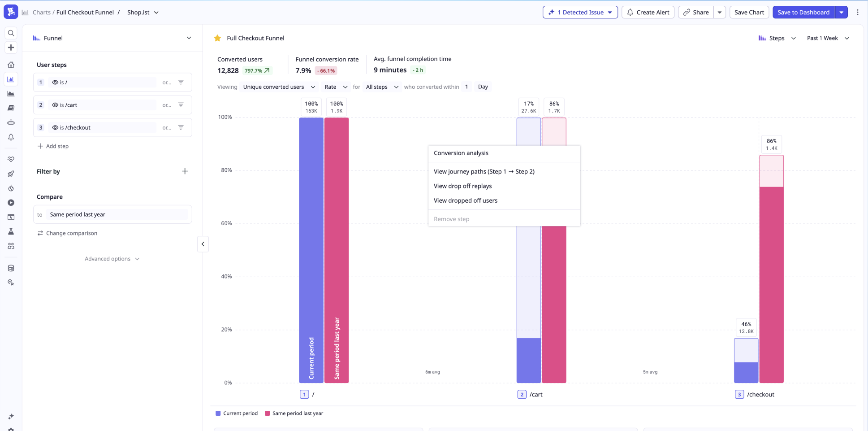Open the robot bot sidebar icon
This screenshot has height=431, width=868.
point(11,122)
